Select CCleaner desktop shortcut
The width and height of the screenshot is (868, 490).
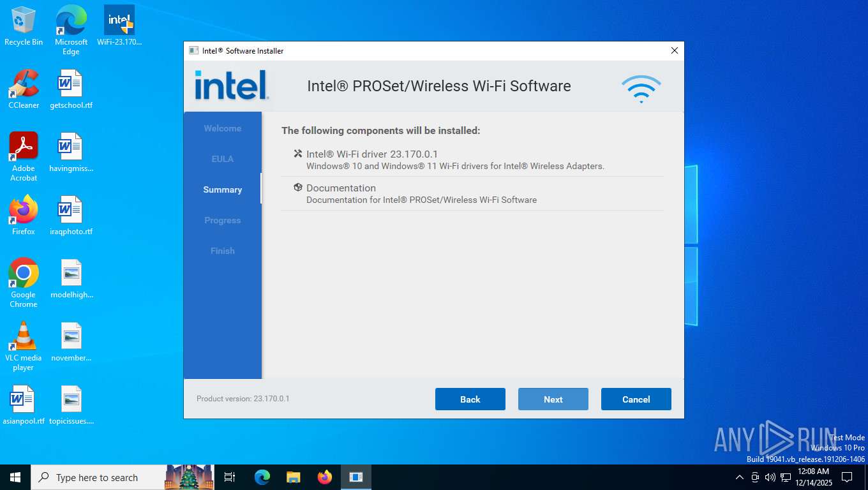tap(24, 89)
